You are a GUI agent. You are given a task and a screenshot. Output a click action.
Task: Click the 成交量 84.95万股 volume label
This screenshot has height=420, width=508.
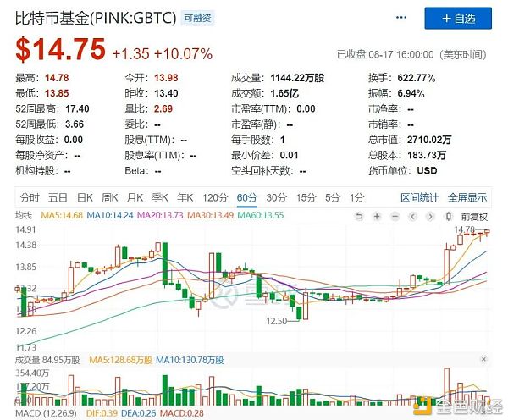[x=47, y=360]
